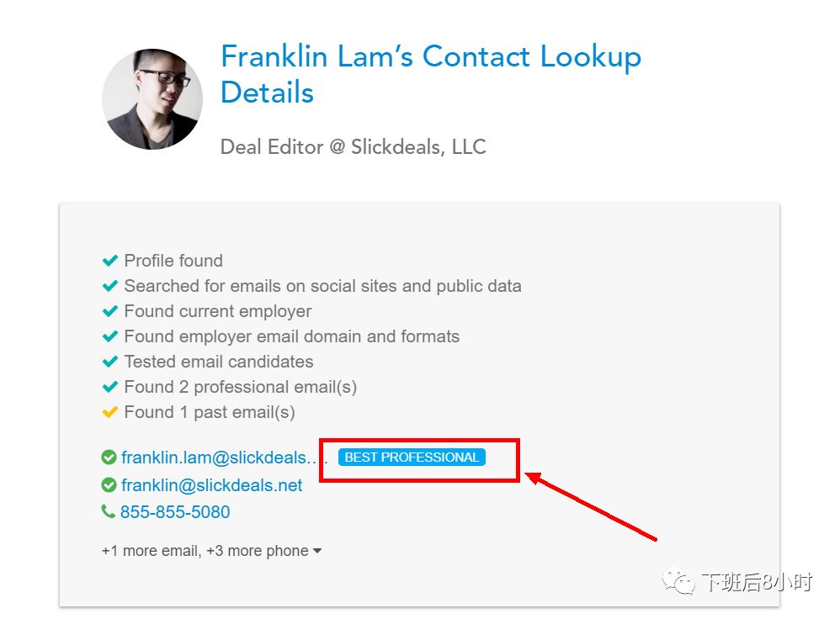Click the verified icon beside franklin.lam@slickdeals email
The width and height of the screenshot is (840, 619).
point(109,458)
